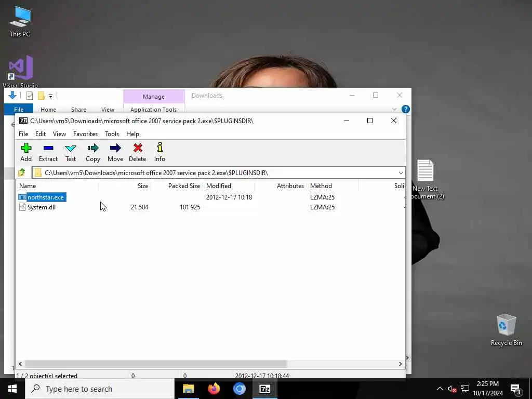Select the System.dll file name
The width and height of the screenshot is (532, 399).
click(42, 207)
